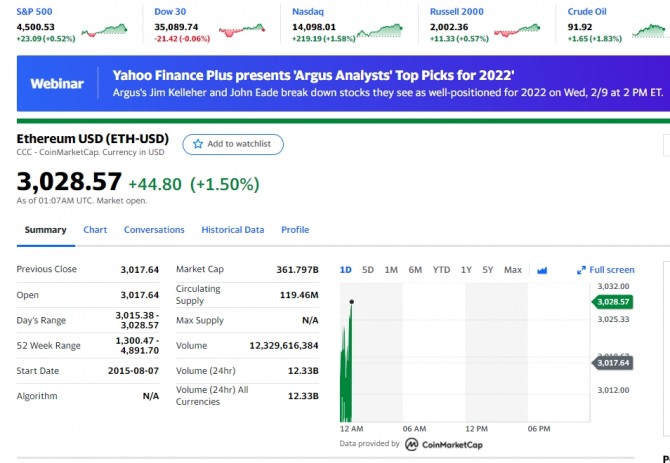Image resolution: width=670 pixels, height=463 pixels.
Task: Click the Market Cap value 361.797B
Action: coord(297,270)
